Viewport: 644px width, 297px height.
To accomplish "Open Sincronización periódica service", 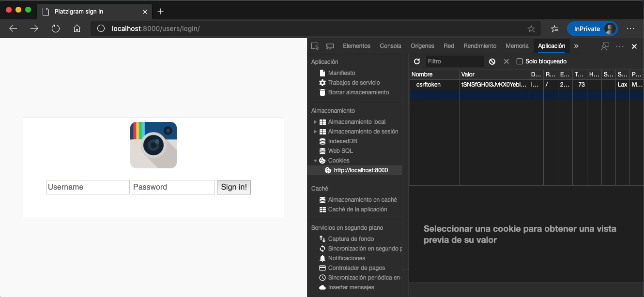I will [x=364, y=278].
